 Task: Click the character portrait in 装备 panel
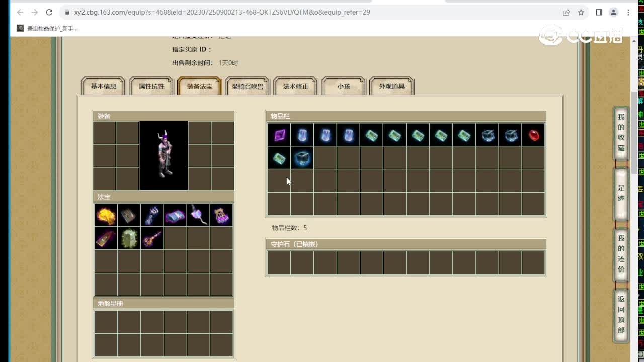164,155
